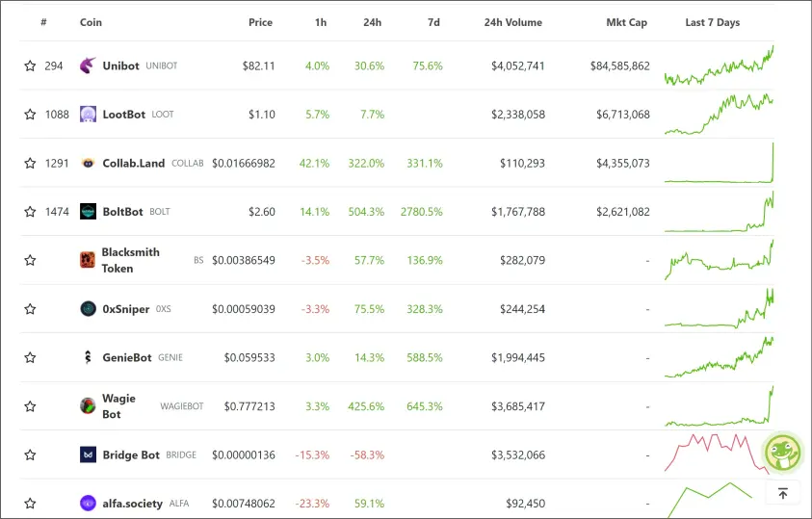Open the GenieBot coin link
812x519 pixels.
point(127,357)
